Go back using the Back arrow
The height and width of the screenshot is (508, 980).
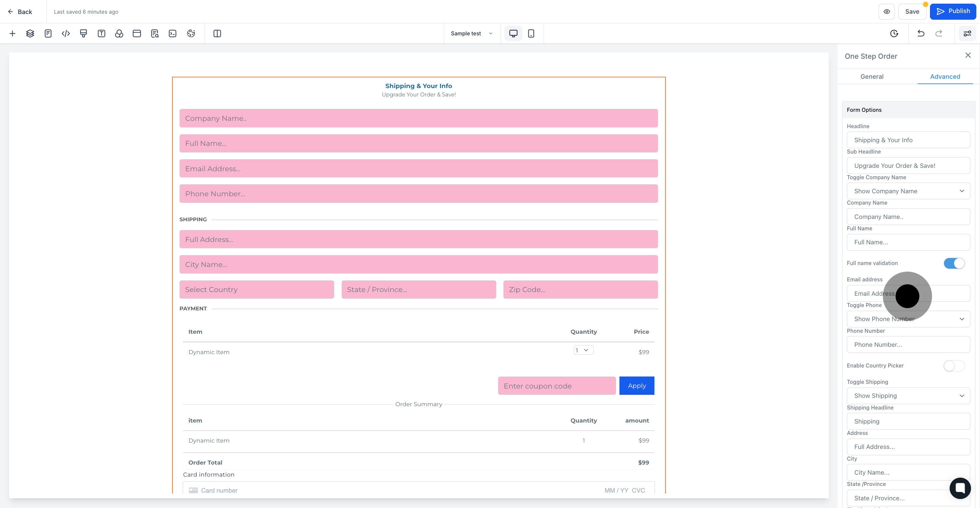(x=20, y=12)
